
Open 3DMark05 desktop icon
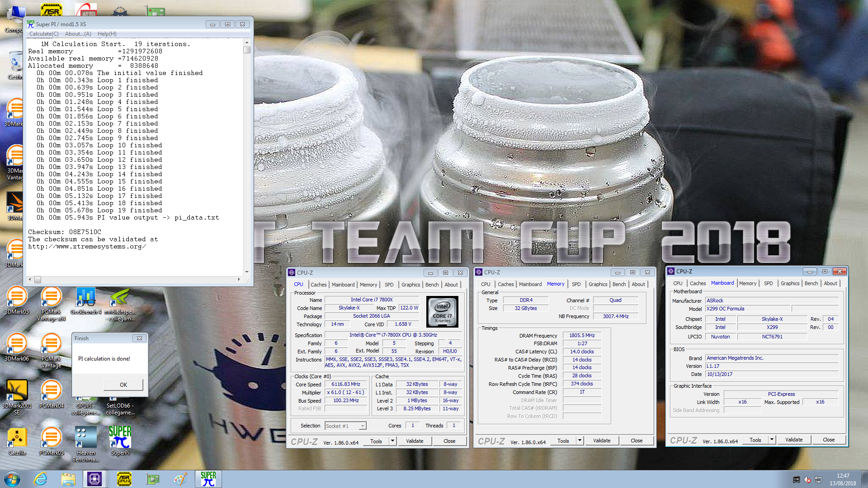point(17,300)
